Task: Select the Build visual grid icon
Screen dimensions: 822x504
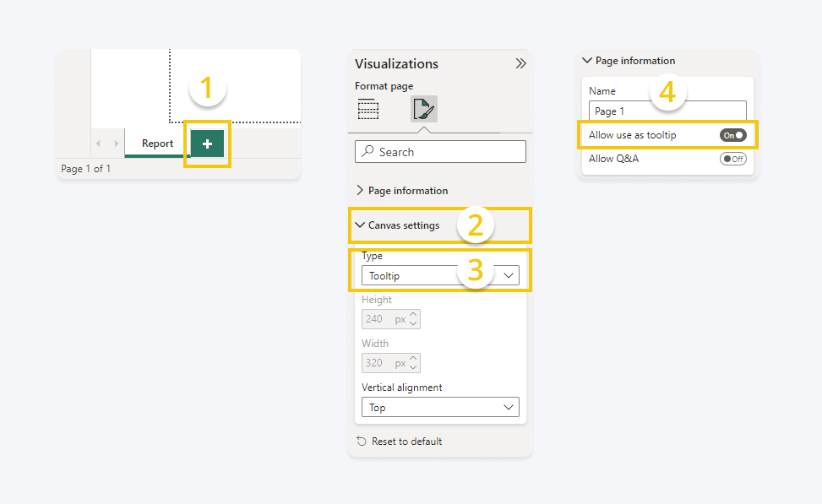Action: (x=367, y=110)
